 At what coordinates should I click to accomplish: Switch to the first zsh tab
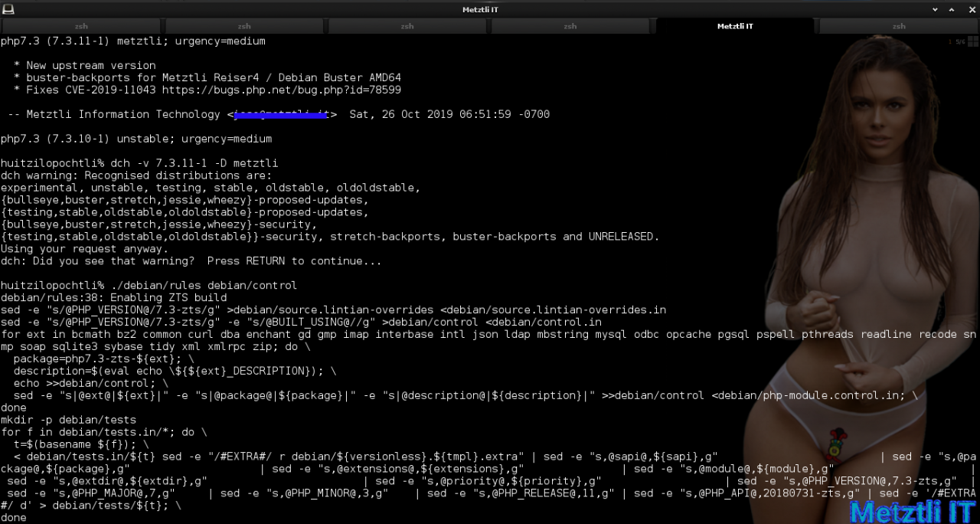click(81, 26)
